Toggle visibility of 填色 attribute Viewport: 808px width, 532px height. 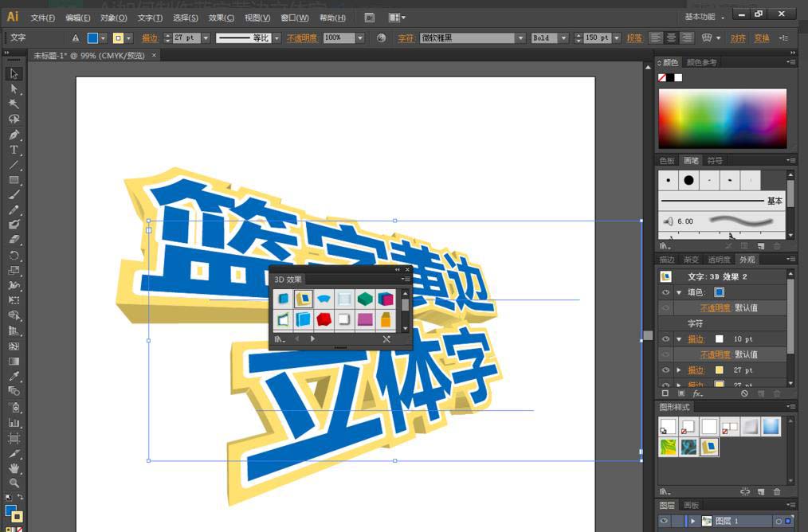pyautogui.click(x=665, y=292)
